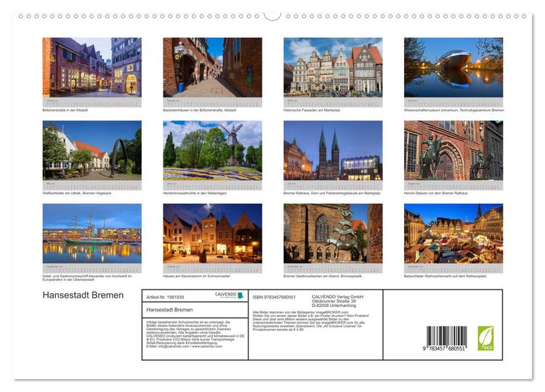Click caption 'Backsteinhäuser in der Böttcherstraße, Altstadt'
545x392 pixels.
pyautogui.click(x=200, y=110)
